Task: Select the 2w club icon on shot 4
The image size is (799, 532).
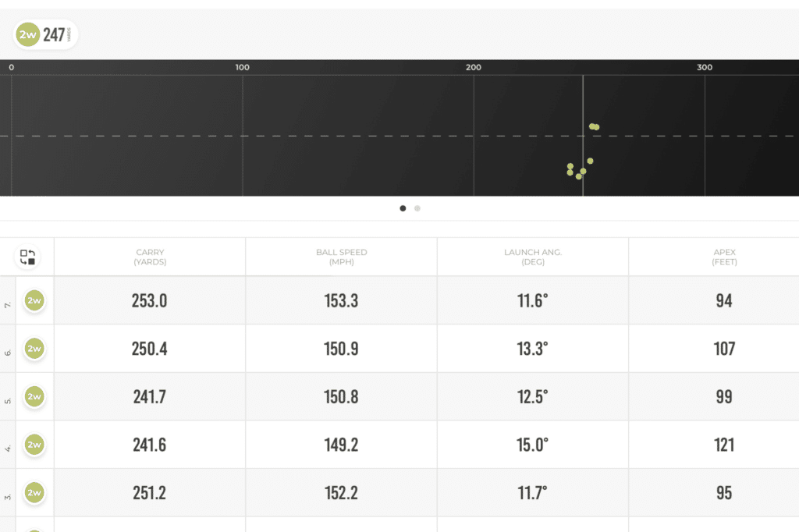Action: (34, 445)
